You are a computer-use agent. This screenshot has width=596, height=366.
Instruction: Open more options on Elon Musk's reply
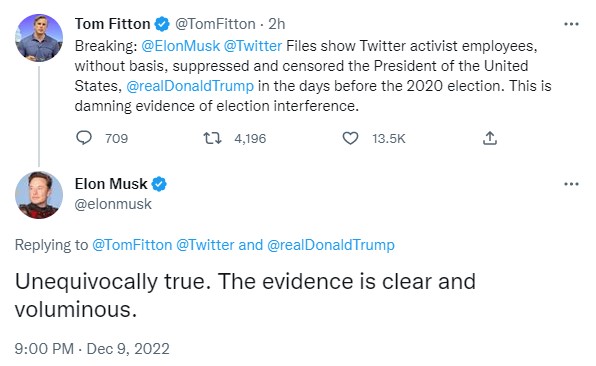571,184
